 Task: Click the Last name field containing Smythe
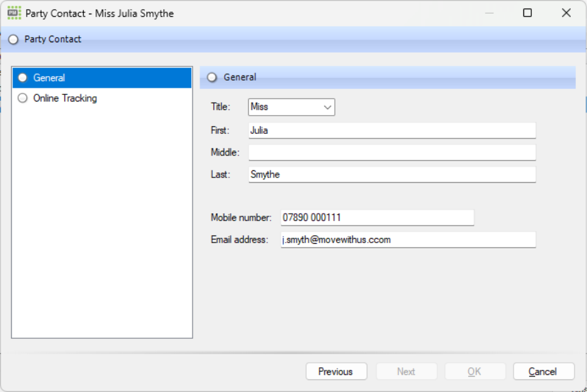pos(390,174)
